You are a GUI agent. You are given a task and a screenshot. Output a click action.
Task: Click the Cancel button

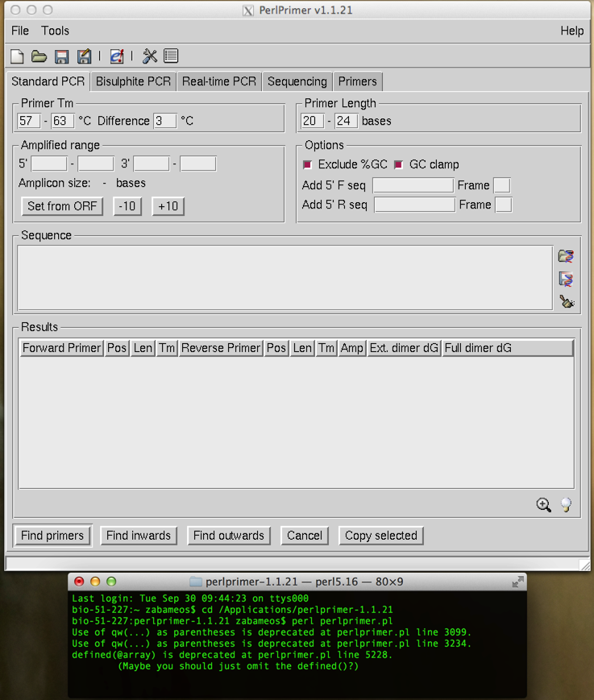pos(305,535)
